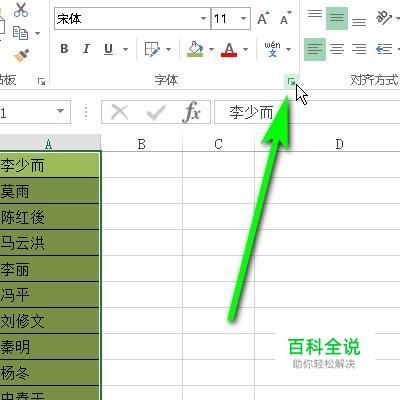Select the cell 冯平

50,295
